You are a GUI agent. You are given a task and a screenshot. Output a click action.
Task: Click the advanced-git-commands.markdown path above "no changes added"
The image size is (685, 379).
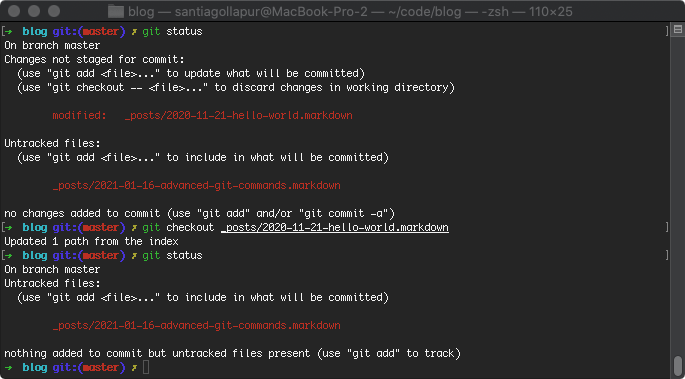tap(197, 186)
